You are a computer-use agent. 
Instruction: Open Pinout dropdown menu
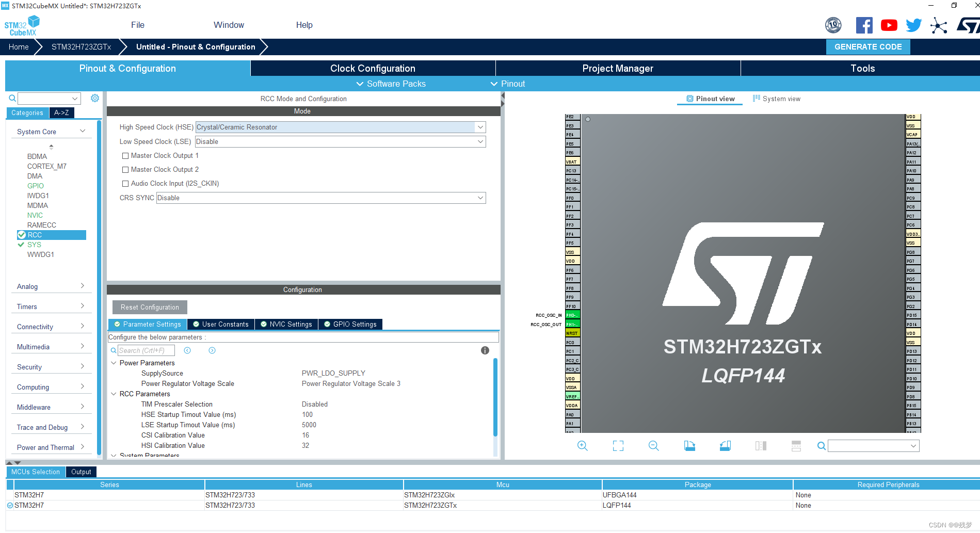pyautogui.click(x=508, y=84)
